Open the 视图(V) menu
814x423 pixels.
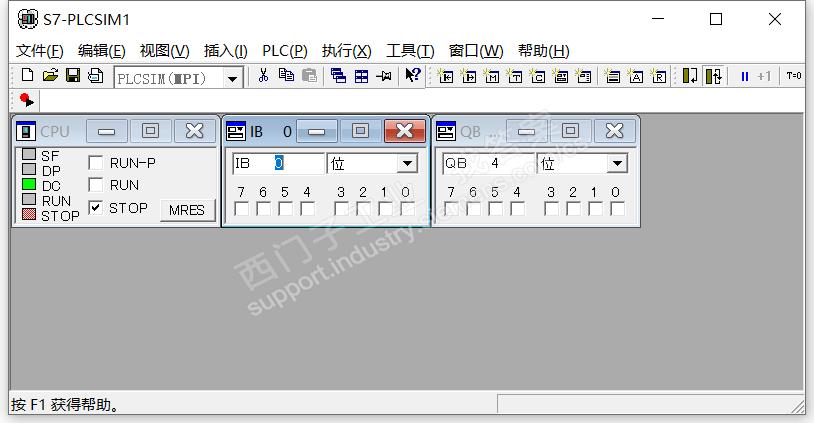tap(165, 51)
